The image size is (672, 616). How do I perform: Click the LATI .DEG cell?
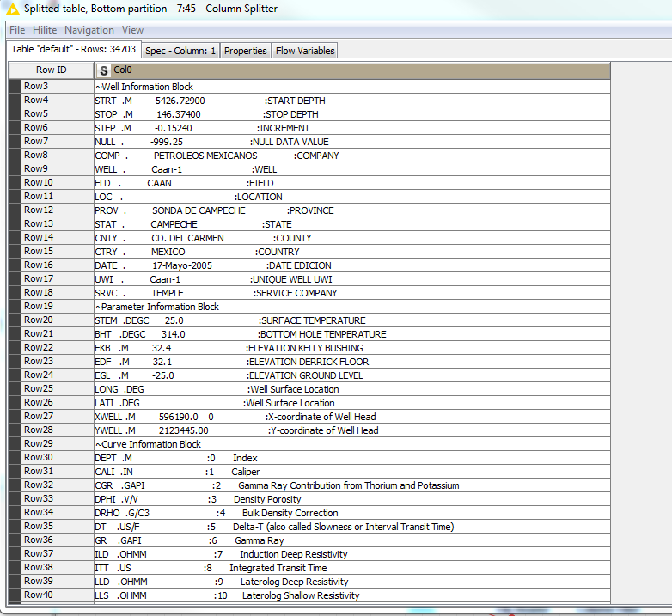[x=352, y=403]
